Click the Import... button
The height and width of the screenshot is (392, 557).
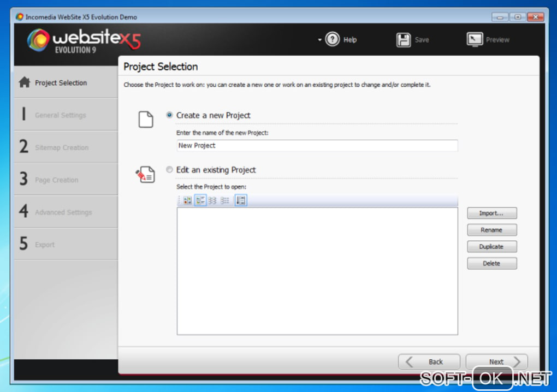tap(492, 213)
